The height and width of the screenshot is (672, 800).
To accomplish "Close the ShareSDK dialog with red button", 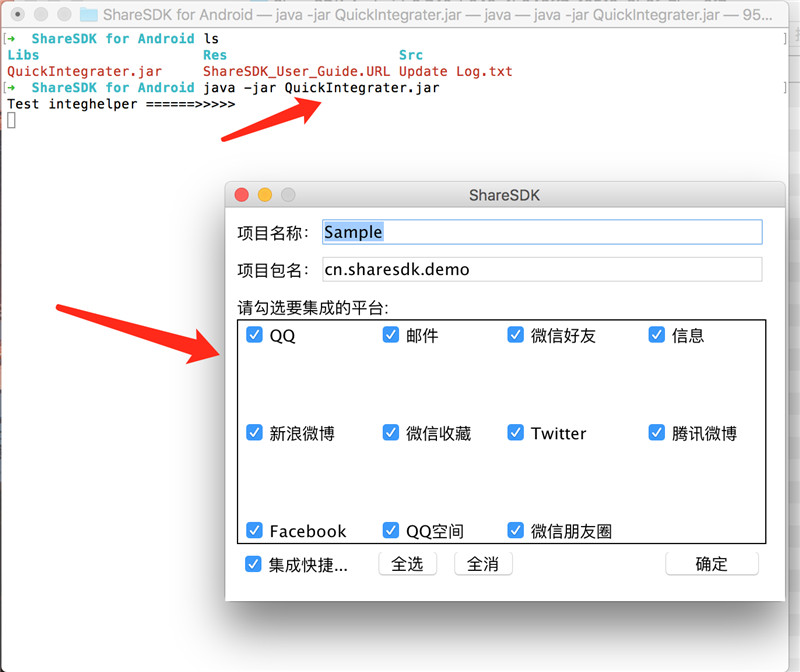I will click(x=241, y=195).
